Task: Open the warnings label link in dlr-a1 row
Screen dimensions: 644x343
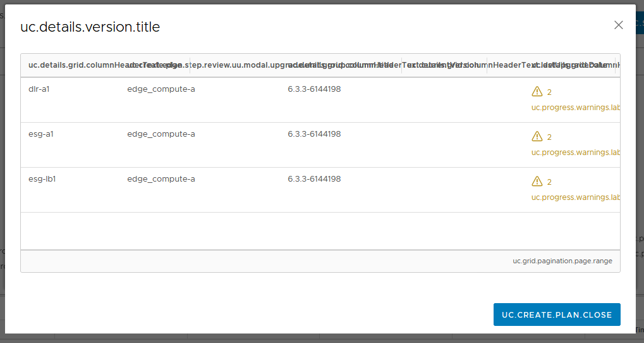Action: (x=575, y=108)
